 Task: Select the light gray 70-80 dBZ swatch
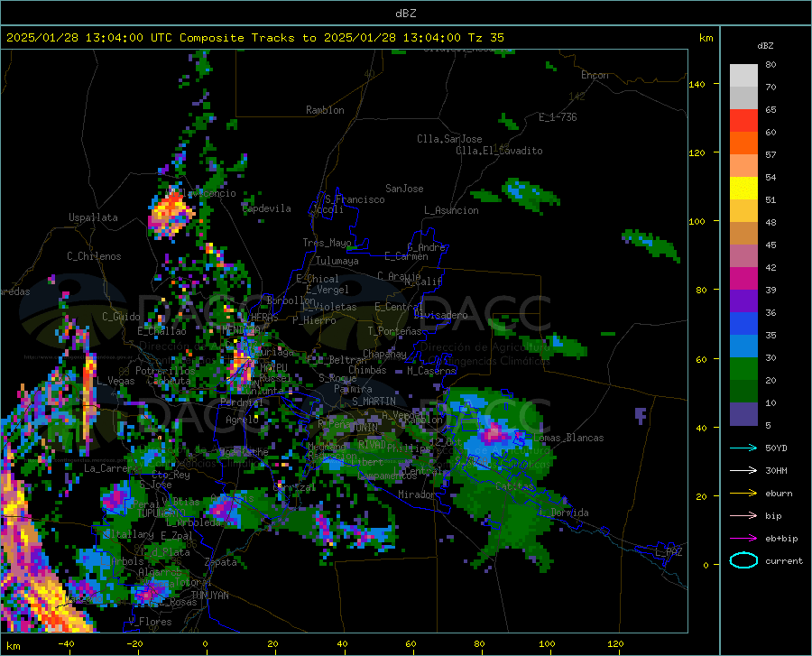coord(743,76)
